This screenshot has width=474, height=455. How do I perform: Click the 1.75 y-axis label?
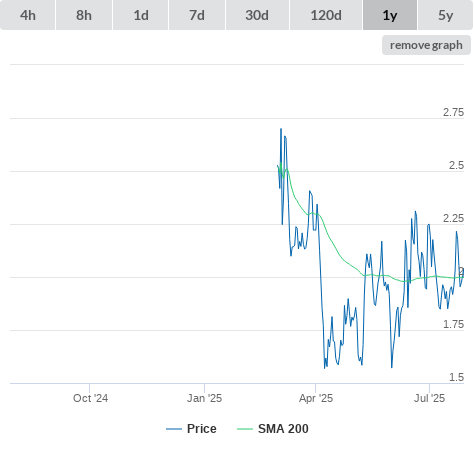453,324
